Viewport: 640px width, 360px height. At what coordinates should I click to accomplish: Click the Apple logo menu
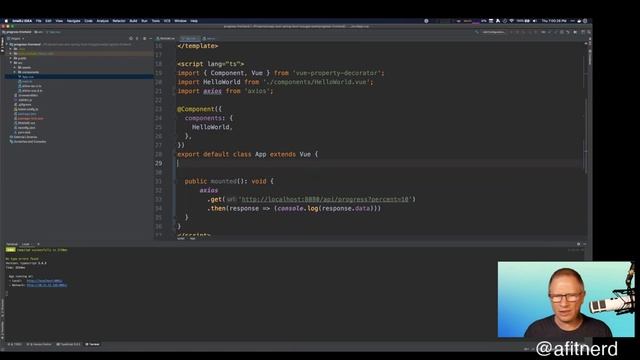[6, 21]
